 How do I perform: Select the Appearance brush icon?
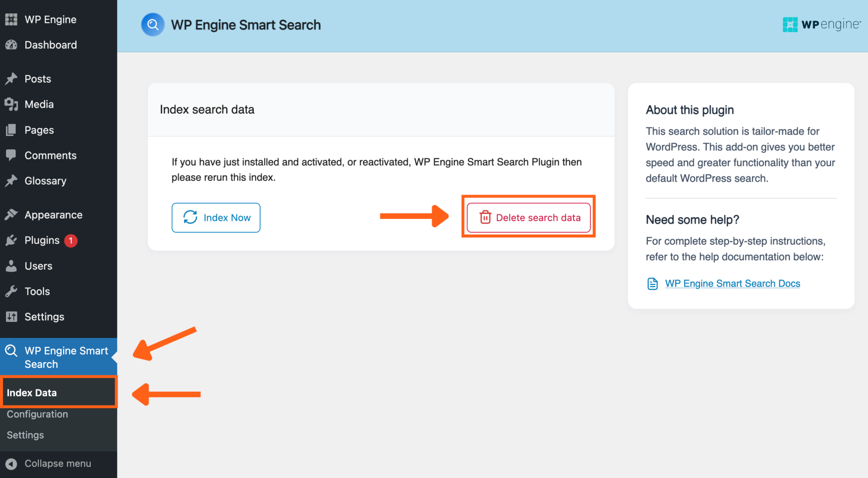(11, 215)
